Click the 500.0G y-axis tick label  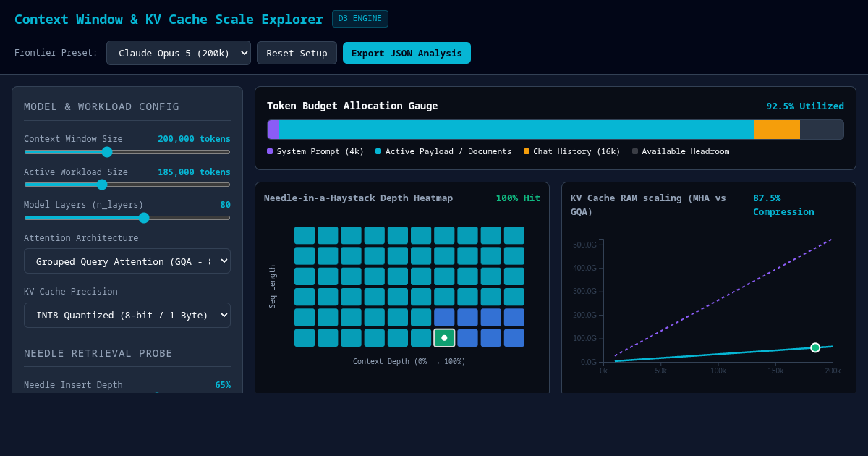584,245
